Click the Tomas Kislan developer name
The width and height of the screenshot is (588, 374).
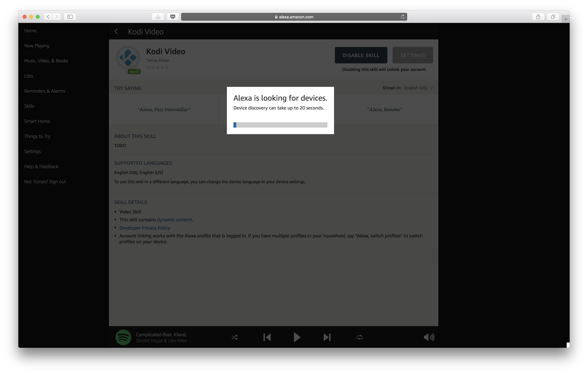158,60
